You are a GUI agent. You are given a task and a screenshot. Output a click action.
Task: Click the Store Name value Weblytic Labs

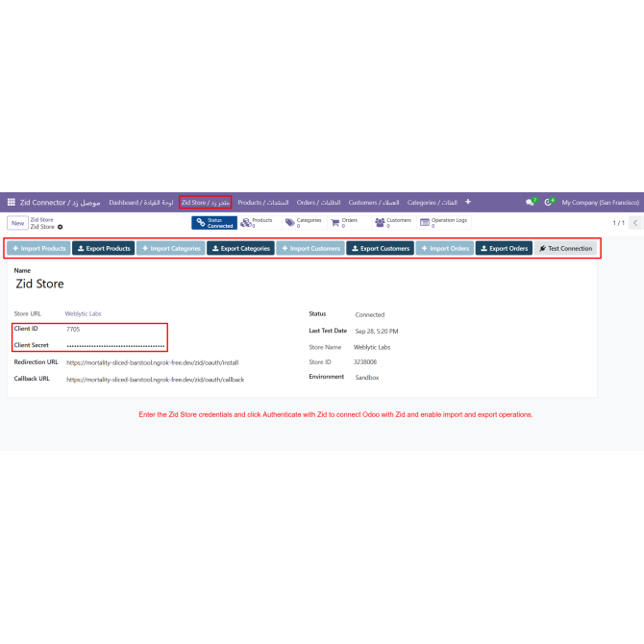tap(372, 347)
